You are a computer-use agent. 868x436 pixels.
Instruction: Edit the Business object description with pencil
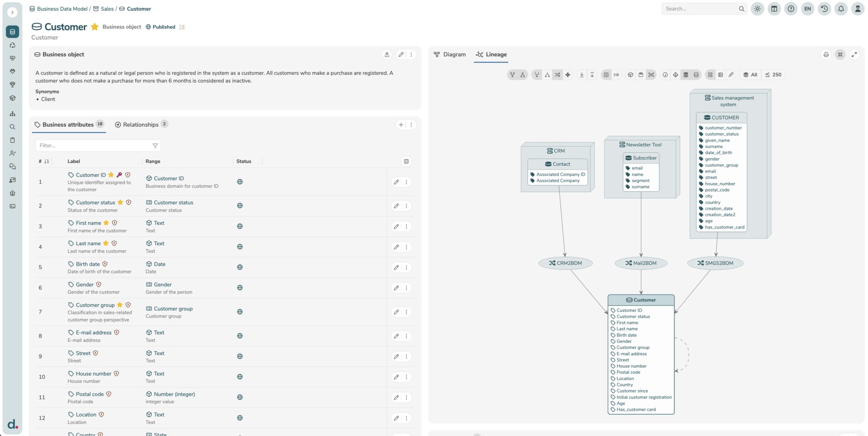401,55
